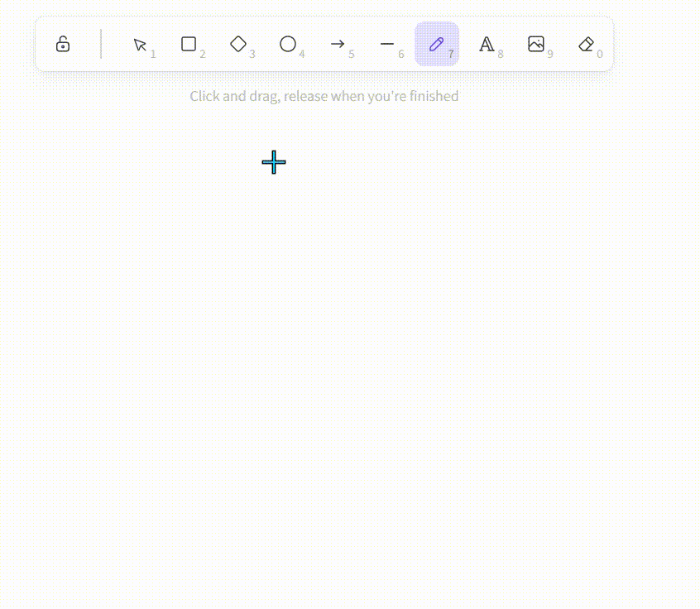This screenshot has height=609, width=700.
Task: Enable the lock icon on the toolbar
Action: [63, 44]
